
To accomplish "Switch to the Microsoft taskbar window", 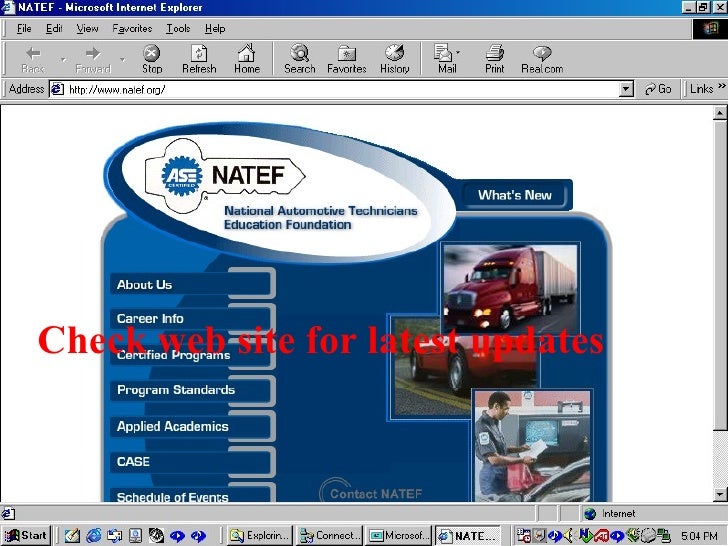I will [x=399, y=536].
